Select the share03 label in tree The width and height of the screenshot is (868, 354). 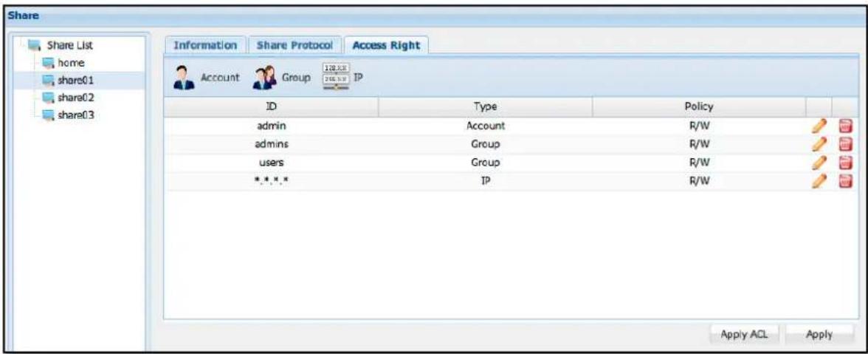pos(77,116)
